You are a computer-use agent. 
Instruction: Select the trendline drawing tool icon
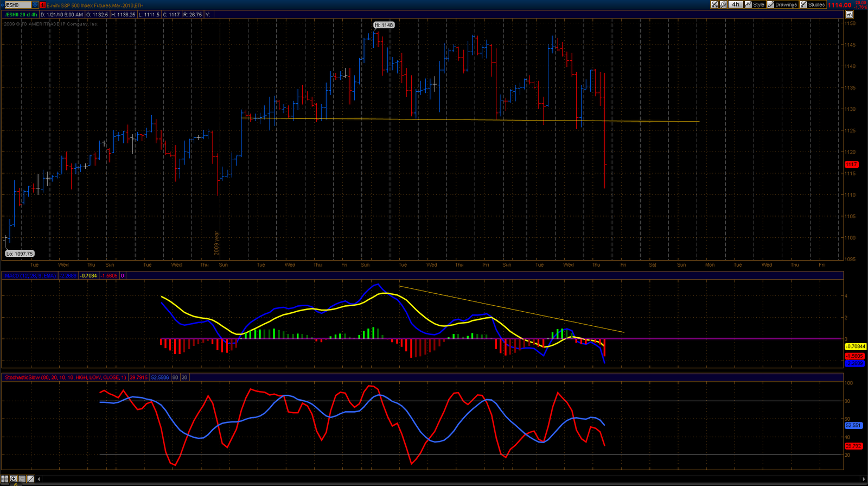[x=31, y=479]
